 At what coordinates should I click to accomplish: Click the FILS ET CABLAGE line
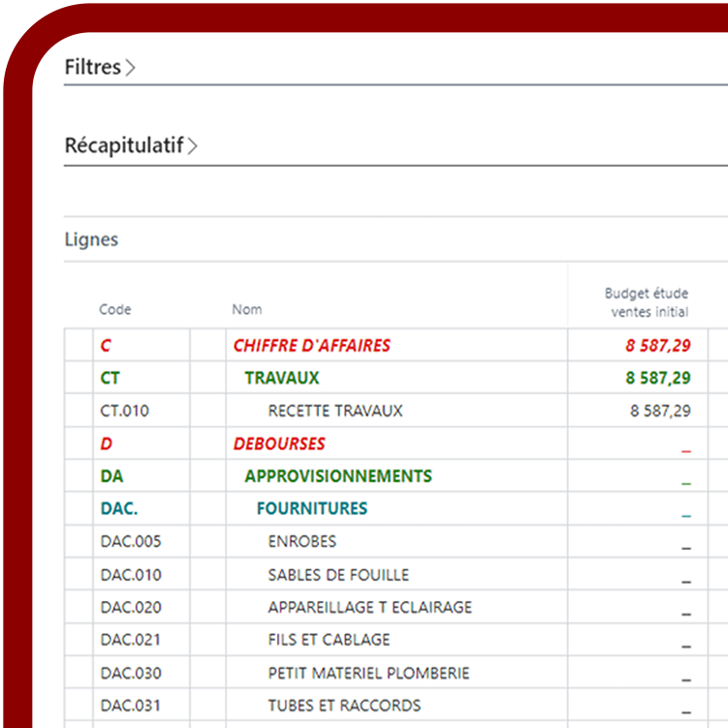coord(329,640)
